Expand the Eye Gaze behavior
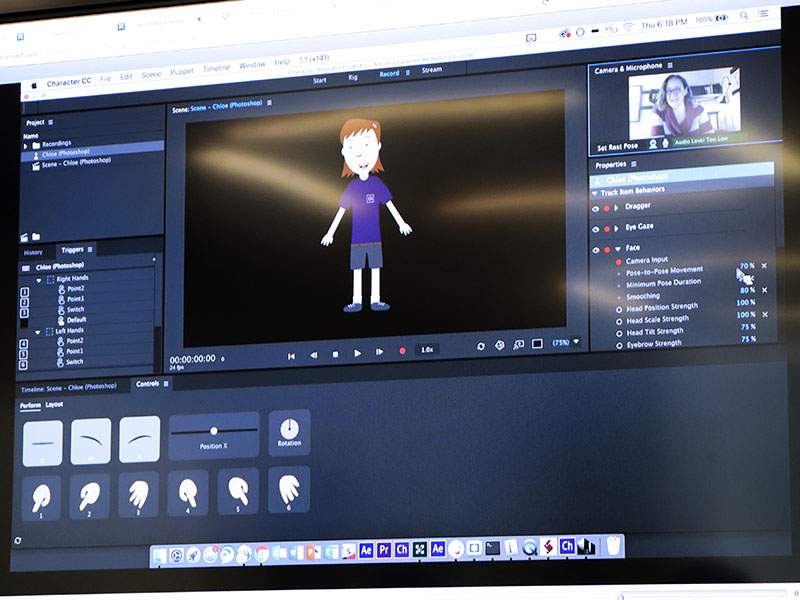Image resolution: width=800 pixels, height=600 pixels. coord(616,229)
